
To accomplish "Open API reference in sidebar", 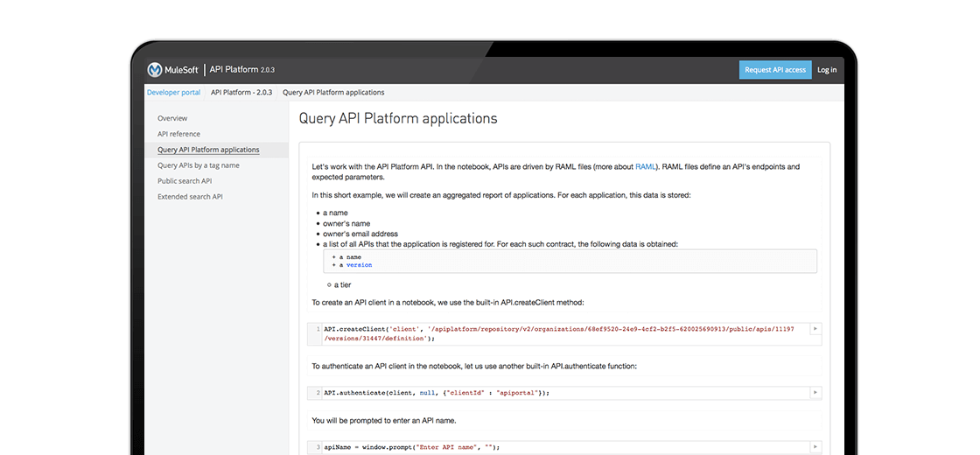I will click(178, 134).
